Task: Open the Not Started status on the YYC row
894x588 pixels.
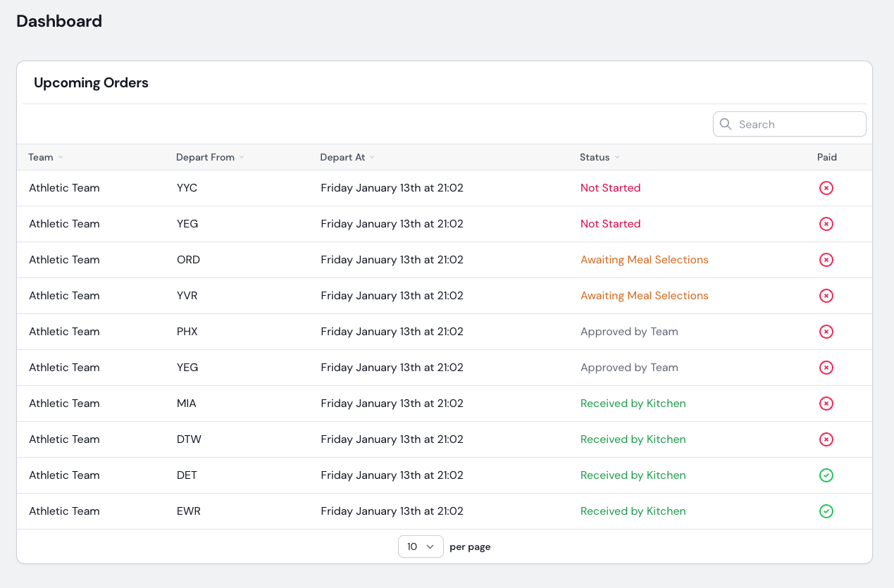Action: coord(610,188)
